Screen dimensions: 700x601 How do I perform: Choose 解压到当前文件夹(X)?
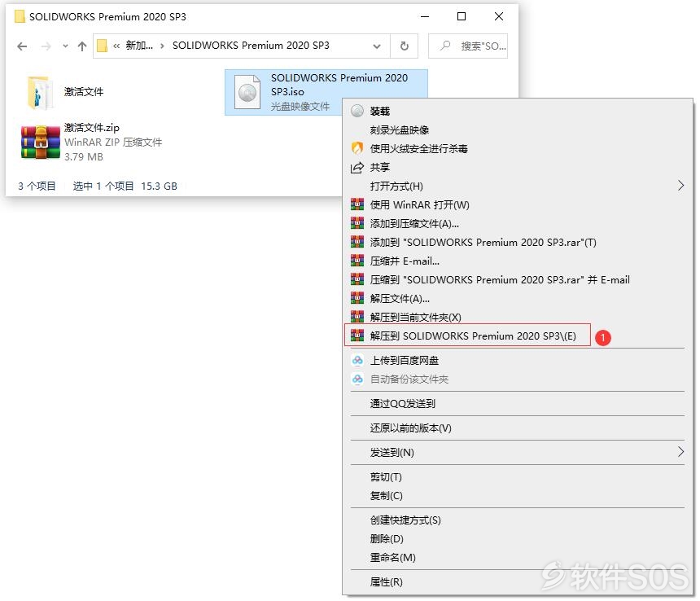[x=518, y=317]
